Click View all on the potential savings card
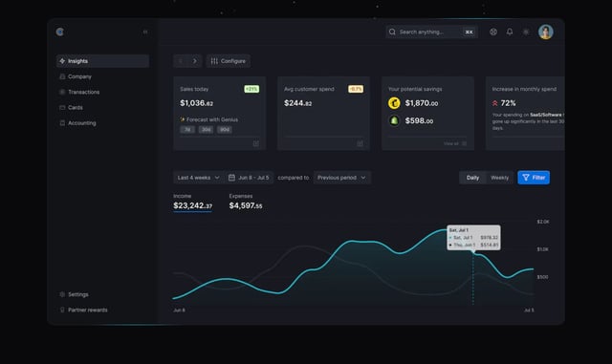 pos(455,144)
